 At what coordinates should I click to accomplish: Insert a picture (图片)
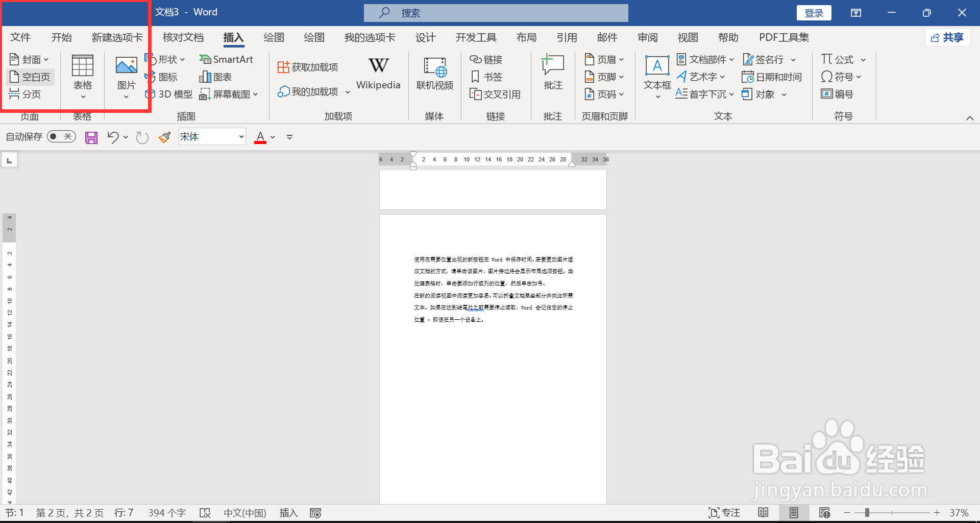click(126, 77)
